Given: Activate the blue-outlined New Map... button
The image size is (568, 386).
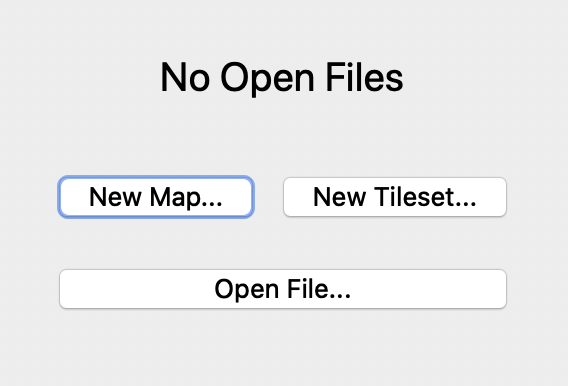Looking at the screenshot, I should click(156, 197).
